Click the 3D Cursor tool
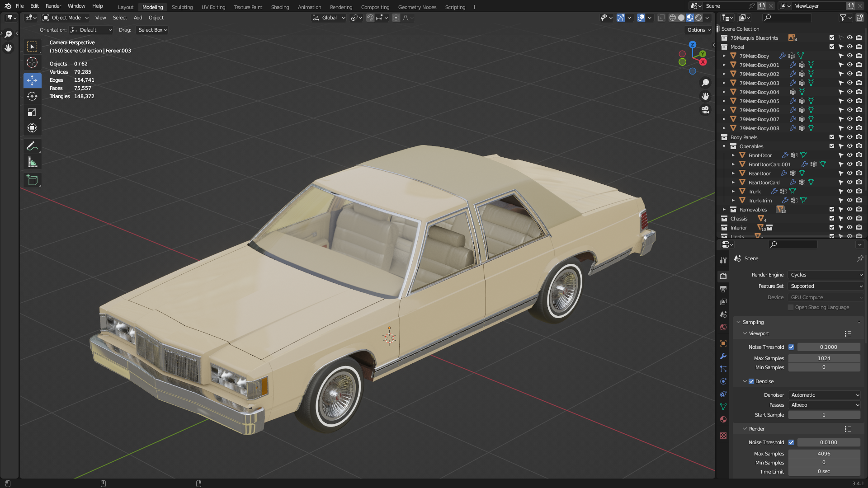The height and width of the screenshot is (488, 868). click(32, 62)
